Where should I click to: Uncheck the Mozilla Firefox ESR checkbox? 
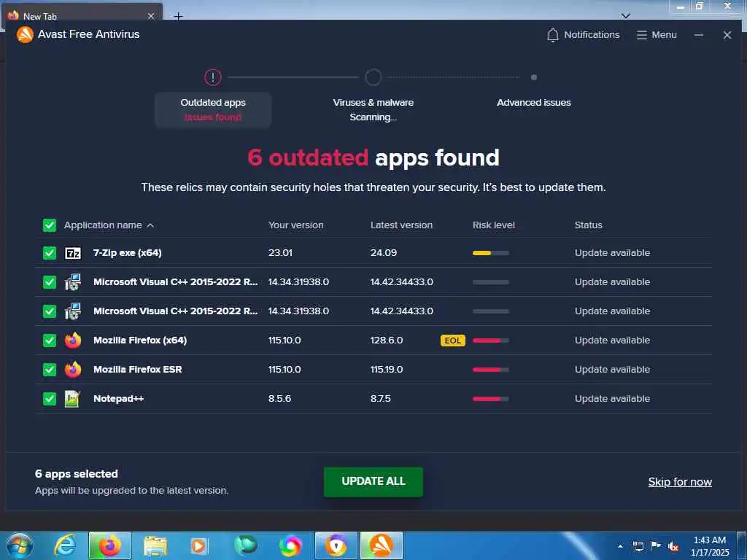click(x=50, y=370)
